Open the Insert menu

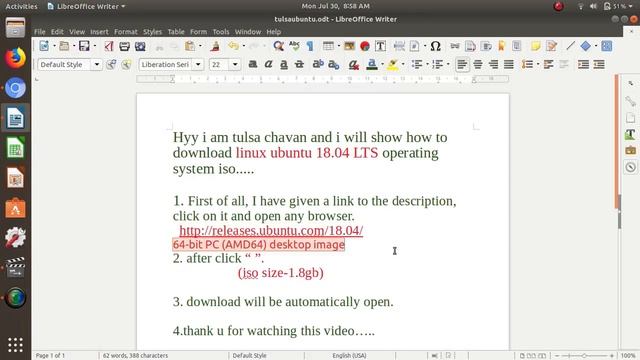pos(99,32)
